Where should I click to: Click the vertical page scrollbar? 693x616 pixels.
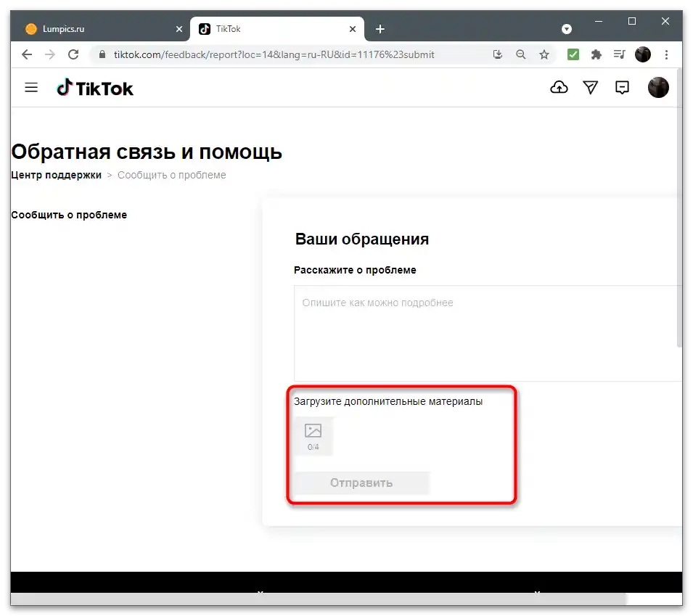pos(679,208)
